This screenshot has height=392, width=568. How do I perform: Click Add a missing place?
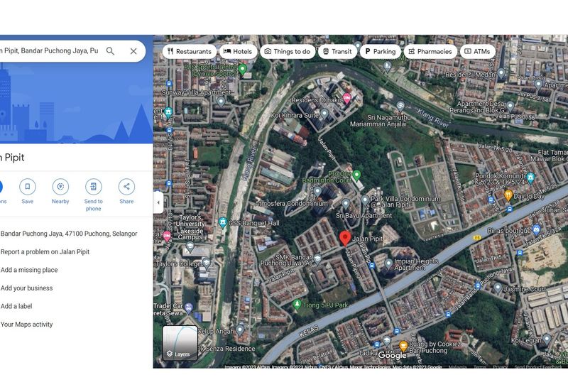pos(29,270)
